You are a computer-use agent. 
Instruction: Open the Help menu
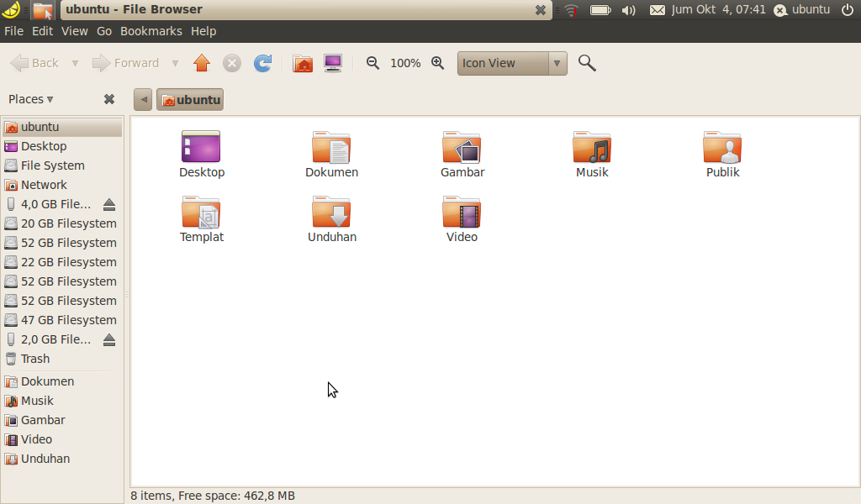tap(203, 31)
